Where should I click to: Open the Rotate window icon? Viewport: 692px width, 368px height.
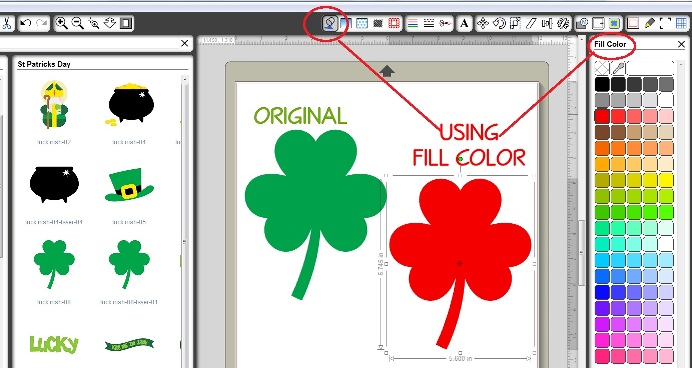(499, 23)
